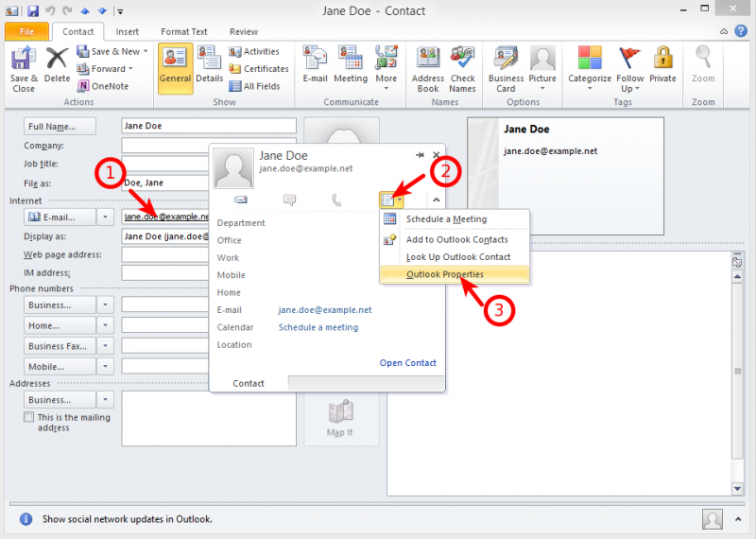
Task: Click into the Full Name text field
Action: click(209, 126)
